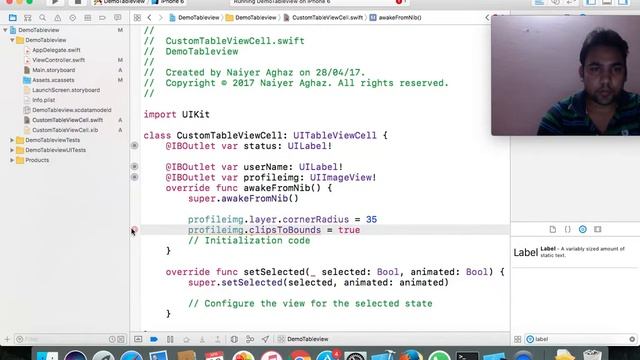Screen dimensions: 640x360
Task: Open the memory graph debugger button
Action: click(x=250, y=339)
